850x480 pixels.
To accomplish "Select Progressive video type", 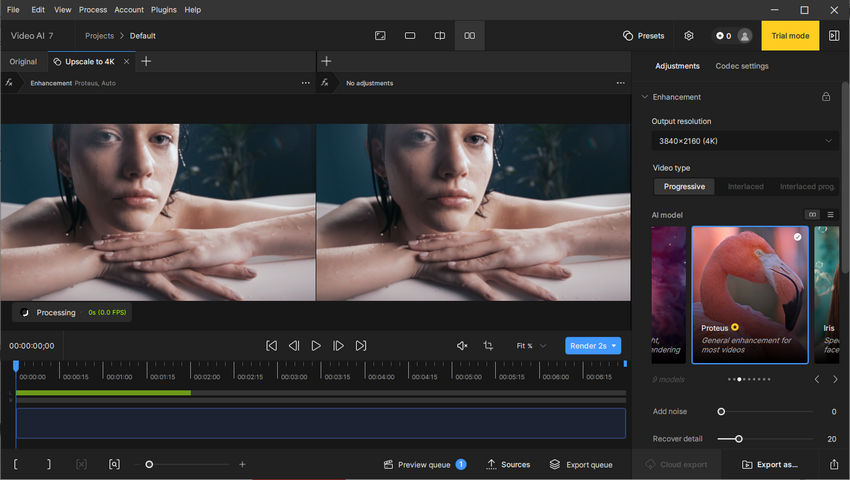I will (x=684, y=187).
